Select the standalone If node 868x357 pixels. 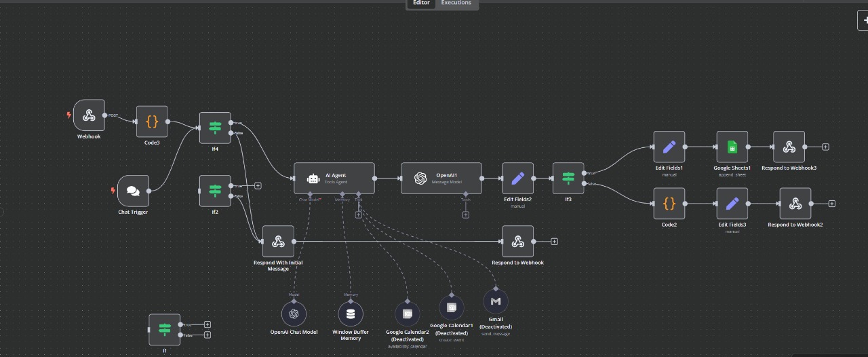pyautogui.click(x=165, y=329)
